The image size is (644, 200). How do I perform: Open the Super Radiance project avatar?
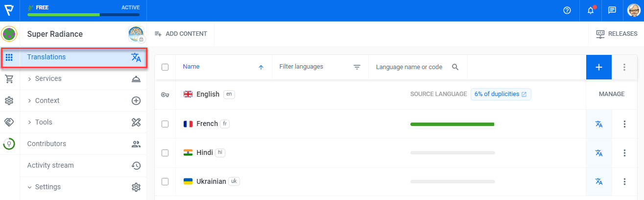[x=9, y=34]
